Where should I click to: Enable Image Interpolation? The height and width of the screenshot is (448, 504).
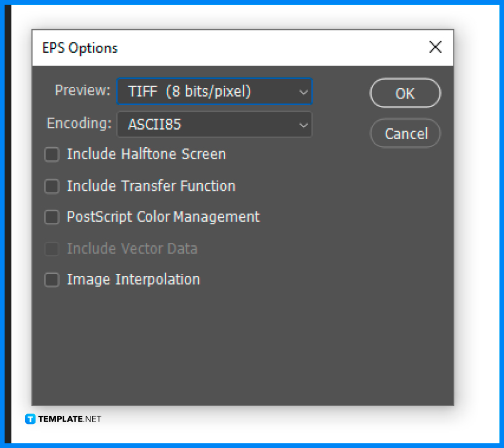[52, 280]
